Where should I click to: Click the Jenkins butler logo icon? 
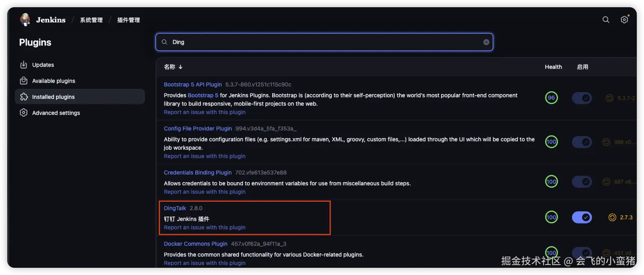(25, 20)
